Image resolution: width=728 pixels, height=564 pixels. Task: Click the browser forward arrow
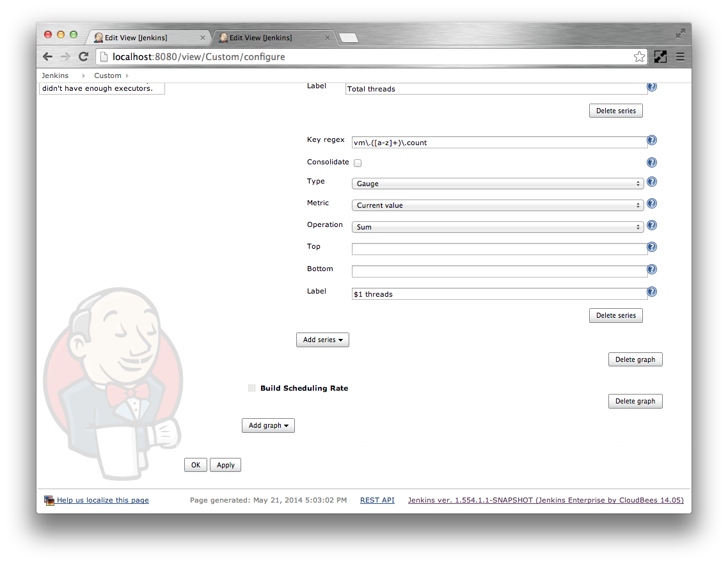coord(65,57)
